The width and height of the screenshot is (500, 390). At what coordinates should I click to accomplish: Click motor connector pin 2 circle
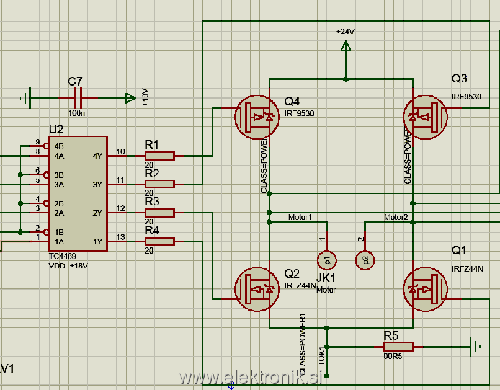[x=365, y=260]
